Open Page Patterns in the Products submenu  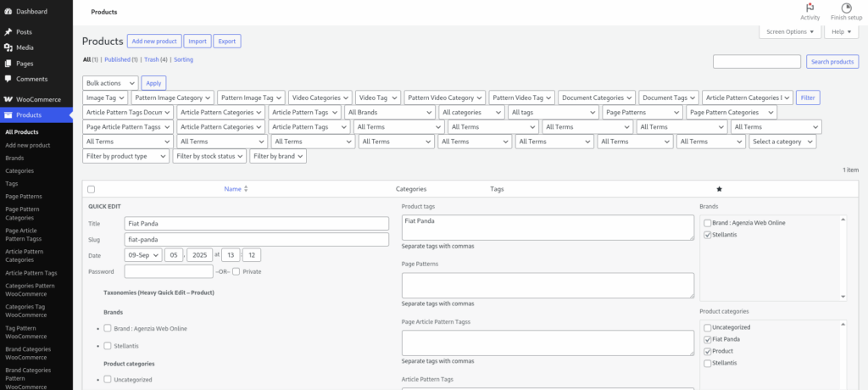pyautogui.click(x=24, y=196)
